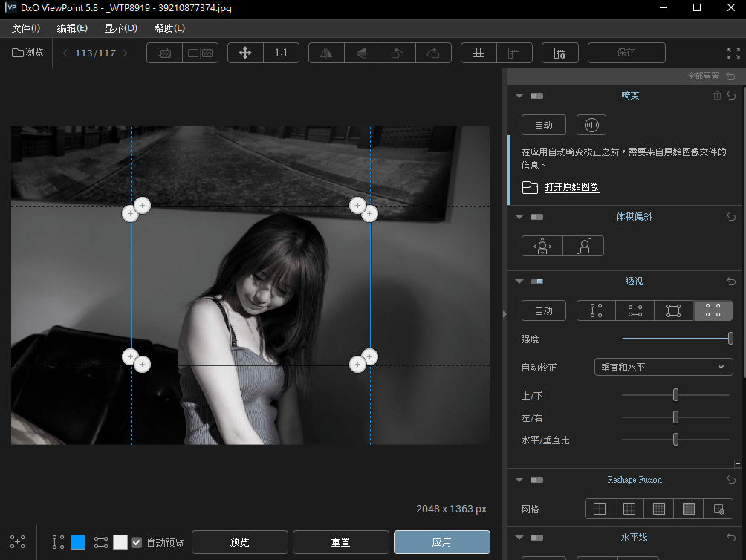
Task: Collapse the 体积偏斜 panel section
Action: tap(519, 217)
